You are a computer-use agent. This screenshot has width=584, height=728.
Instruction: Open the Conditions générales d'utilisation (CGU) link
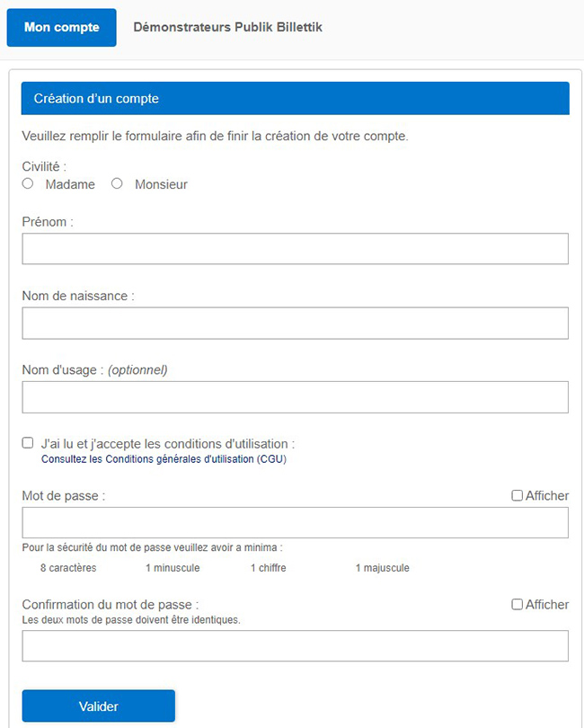pyautogui.click(x=164, y=459)
